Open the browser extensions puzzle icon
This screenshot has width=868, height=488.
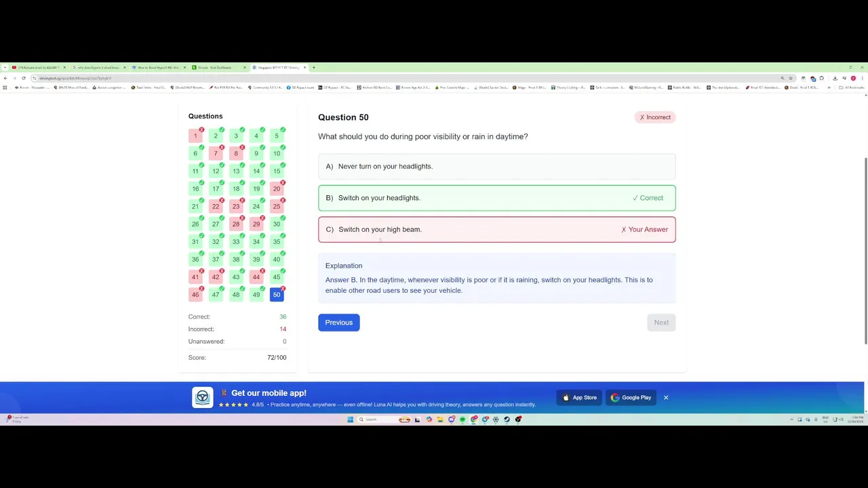coord(821,78)
